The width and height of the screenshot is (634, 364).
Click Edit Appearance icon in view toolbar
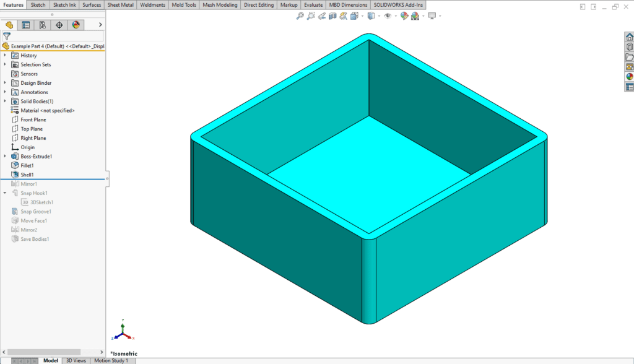coord(404,16)
